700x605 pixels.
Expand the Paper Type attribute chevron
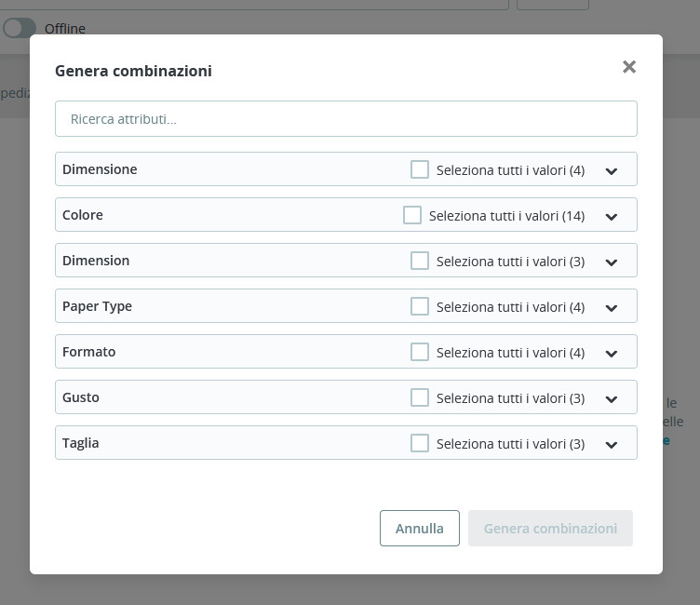point(612,308)
